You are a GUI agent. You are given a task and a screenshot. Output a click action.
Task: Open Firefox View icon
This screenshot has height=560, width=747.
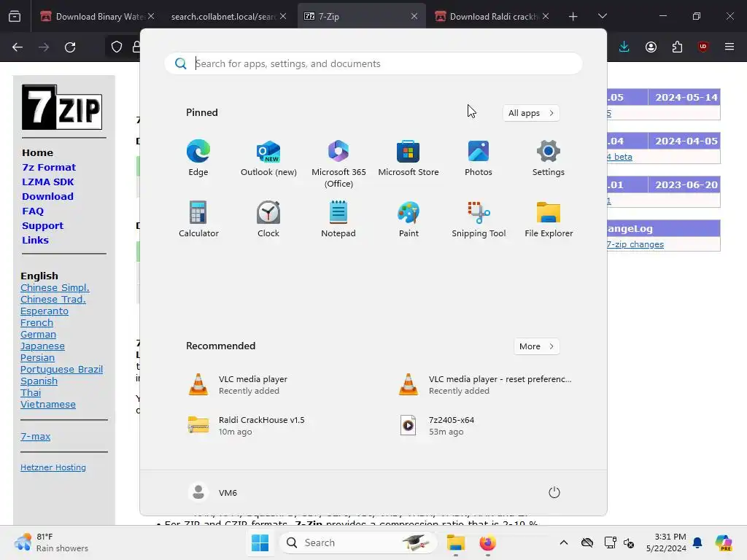pyautogui.click(x=15, y=17)
